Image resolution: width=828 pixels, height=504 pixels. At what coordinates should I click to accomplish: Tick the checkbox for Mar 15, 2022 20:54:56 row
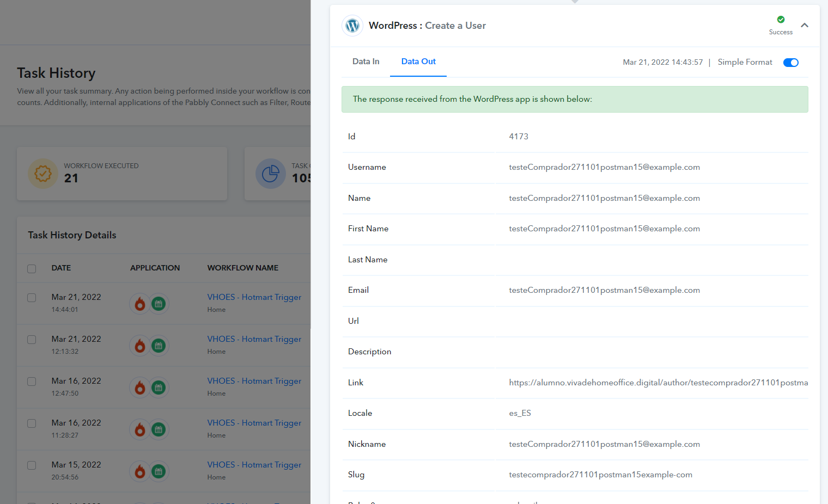[x=32, y=465]
